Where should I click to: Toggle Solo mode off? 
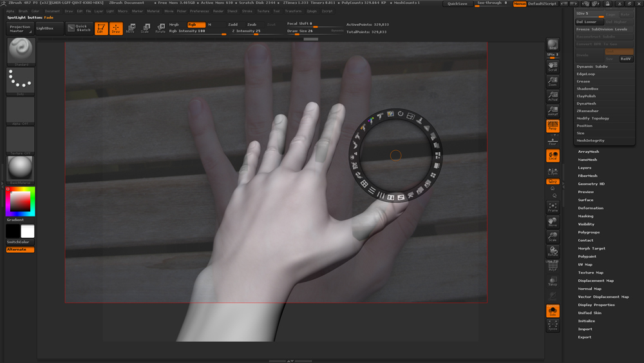pos(553,311)
